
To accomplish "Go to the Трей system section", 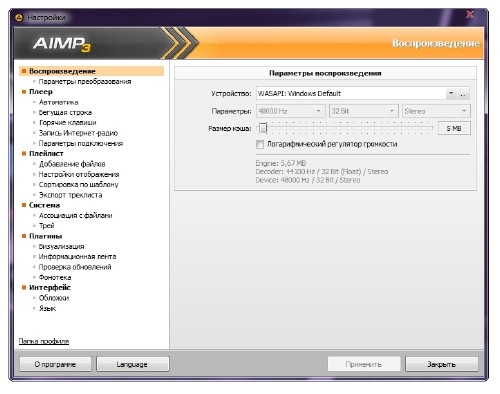I will [x=46, y=226].
